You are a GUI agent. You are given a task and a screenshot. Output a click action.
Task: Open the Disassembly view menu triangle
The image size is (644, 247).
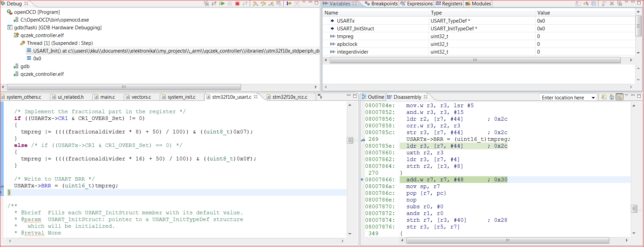(626, 96)
